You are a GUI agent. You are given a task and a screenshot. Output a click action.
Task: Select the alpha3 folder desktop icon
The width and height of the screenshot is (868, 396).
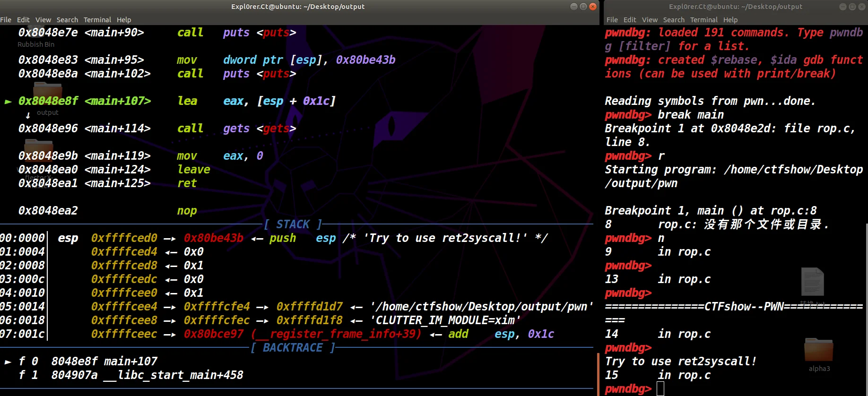pos(819,352)
